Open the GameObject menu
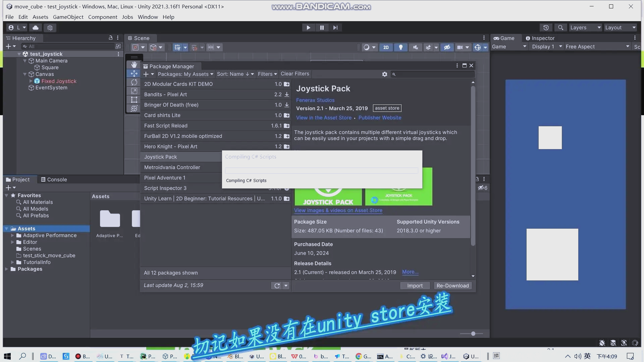 pyautogui.click(x=68, y=17)
